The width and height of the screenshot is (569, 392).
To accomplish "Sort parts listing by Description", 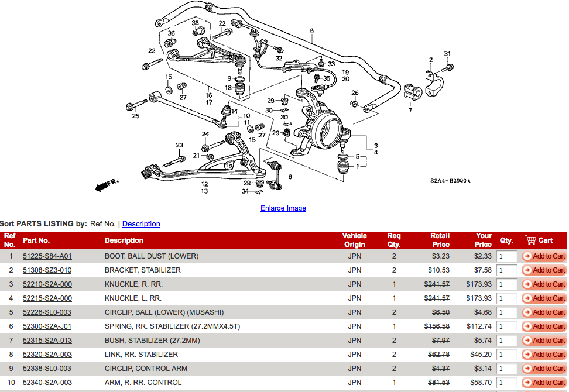I will click(x=141, y=224).
